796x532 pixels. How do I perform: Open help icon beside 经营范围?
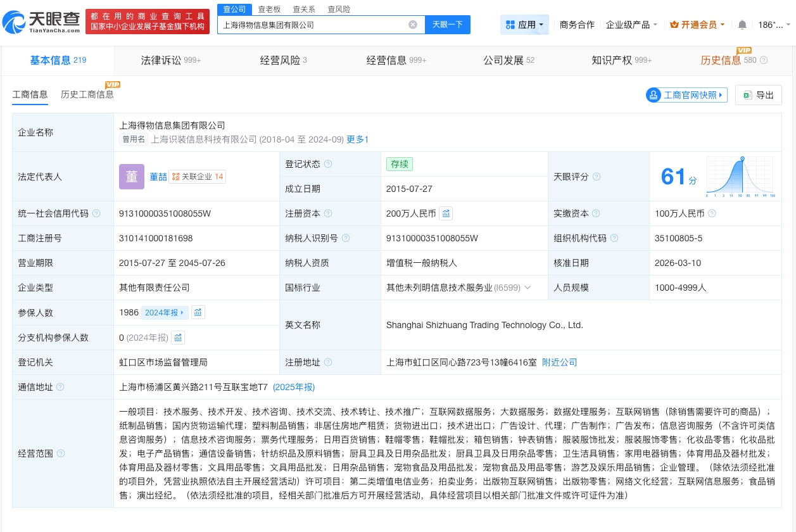coord(61,453)
